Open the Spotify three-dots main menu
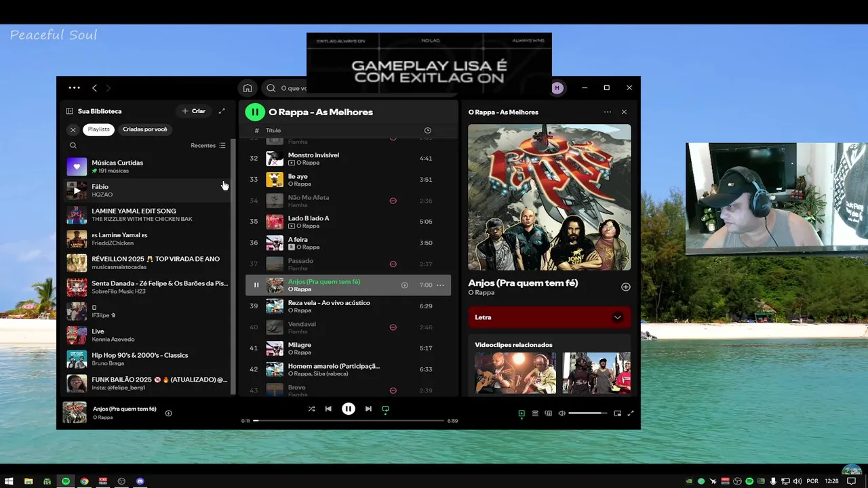 coord(74,87)
